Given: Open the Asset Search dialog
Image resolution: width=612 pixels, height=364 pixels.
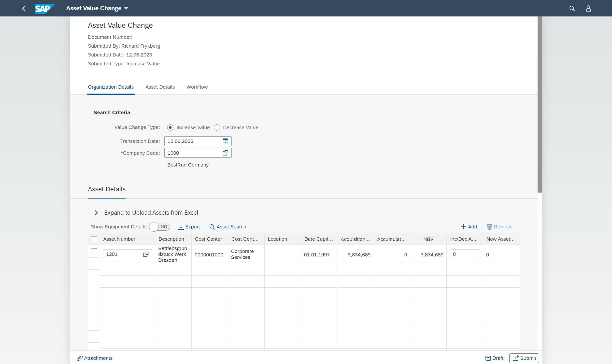Looking at the screenshot, I should [228, 226].
